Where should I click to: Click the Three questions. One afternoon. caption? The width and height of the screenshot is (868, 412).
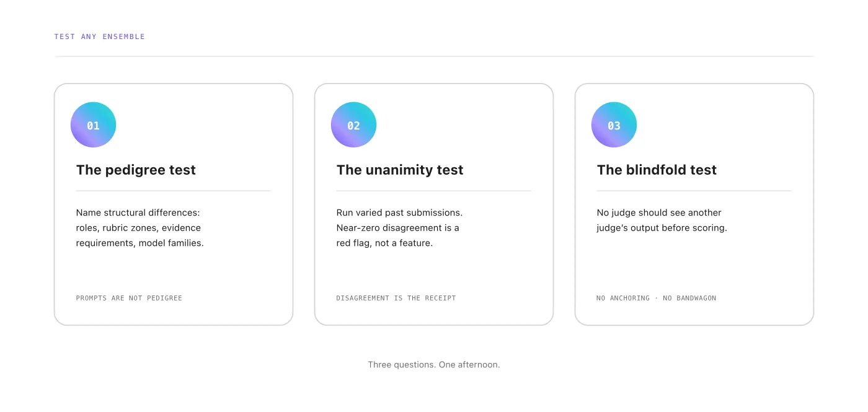tap(434, 364)
